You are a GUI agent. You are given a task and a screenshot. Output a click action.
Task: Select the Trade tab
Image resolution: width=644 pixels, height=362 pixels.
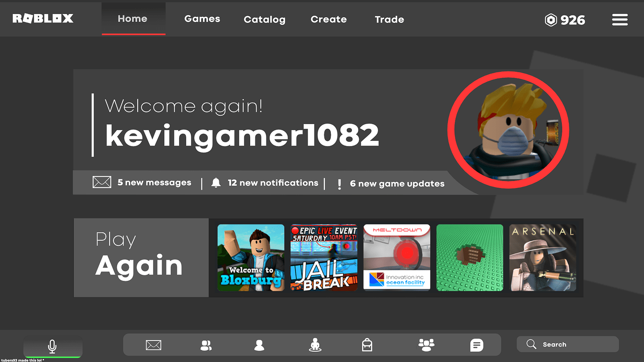point(389,20)
